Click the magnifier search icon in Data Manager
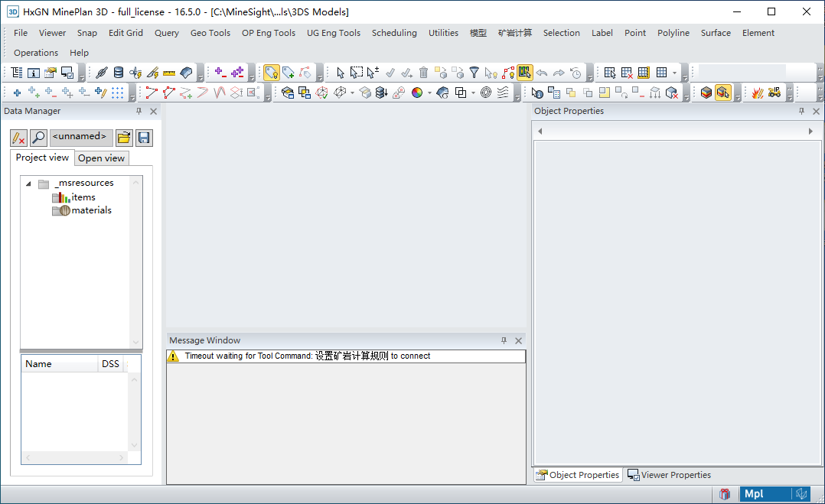 pyautogui.click(x=38, y=138)
